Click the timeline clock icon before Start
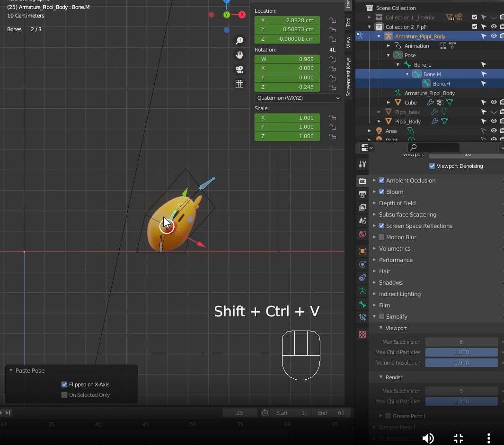 (265, 413)
